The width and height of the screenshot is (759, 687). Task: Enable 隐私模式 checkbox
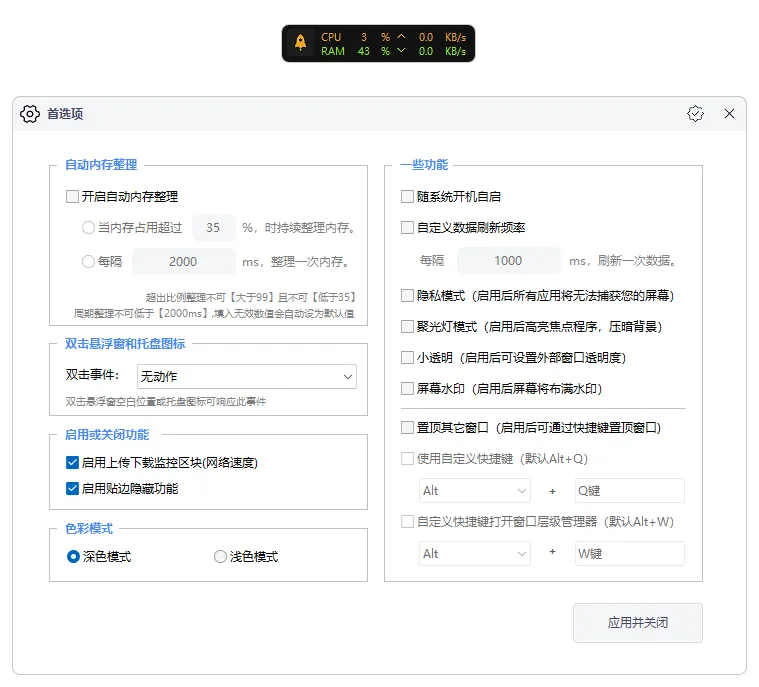tap(408, 295)
